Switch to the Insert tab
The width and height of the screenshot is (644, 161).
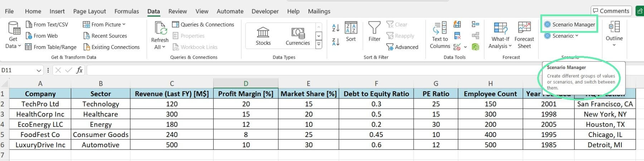pyautogui.click(x=57, y=11)
